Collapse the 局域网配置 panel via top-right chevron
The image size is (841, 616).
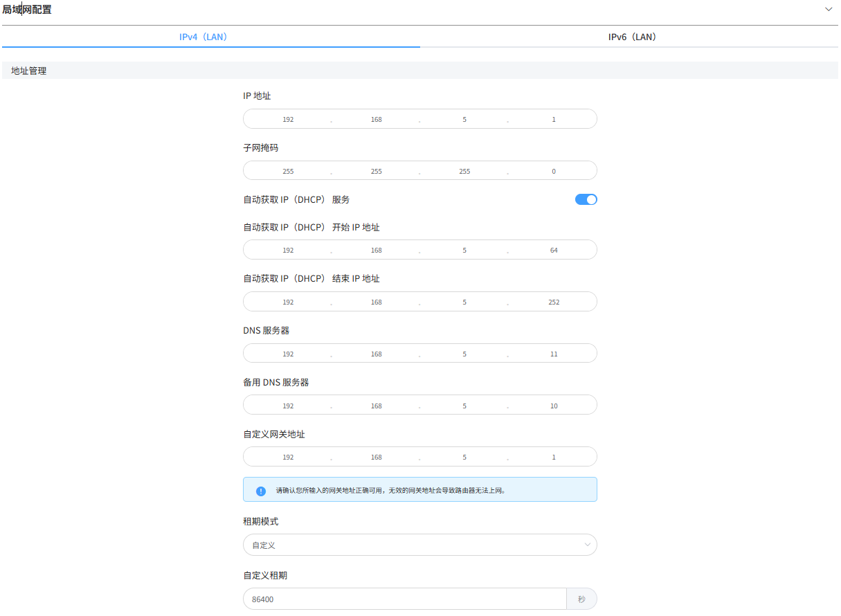[x=828, y=9]
